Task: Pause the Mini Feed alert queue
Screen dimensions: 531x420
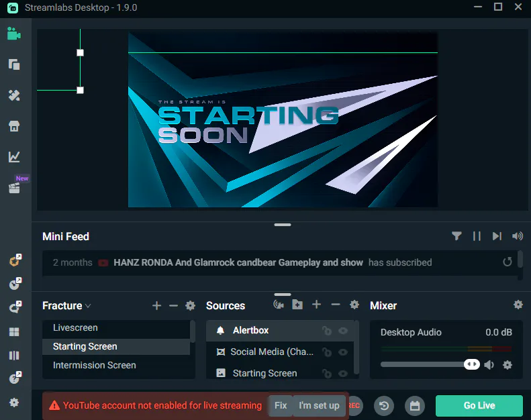Action: point(477,236)
